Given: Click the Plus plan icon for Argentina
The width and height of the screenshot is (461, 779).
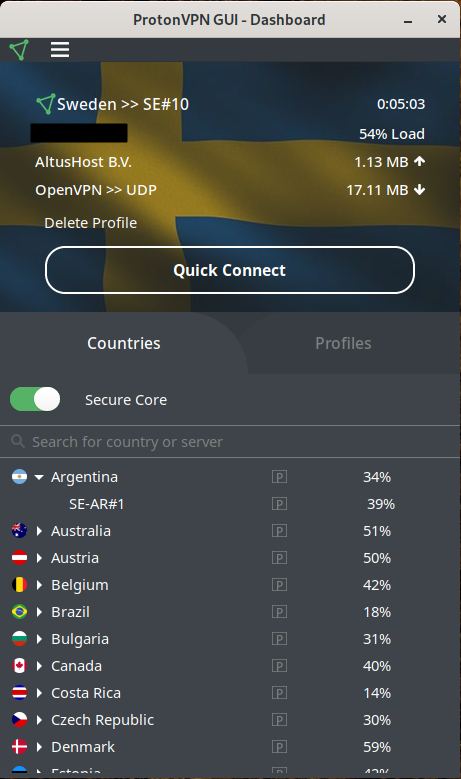Looking at the screenshot, I should [279, 477].
